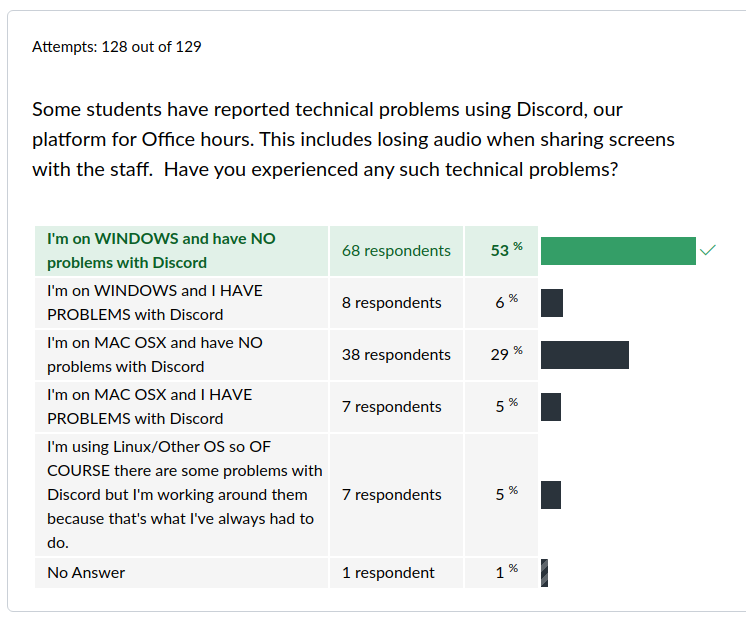This screenshot has width=746, height=622.
Task: Click the striped No Answer bar
Action: point(544,573)
